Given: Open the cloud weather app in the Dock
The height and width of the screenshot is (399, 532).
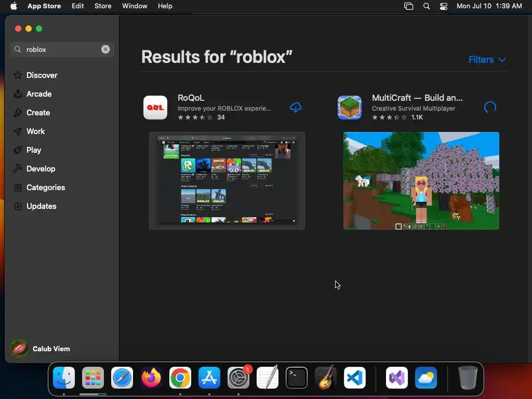Looking at the screenshot, I should (426, 378).
